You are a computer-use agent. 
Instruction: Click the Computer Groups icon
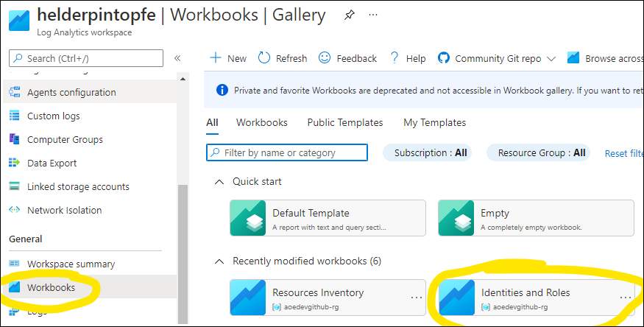[x=15, y=139]
